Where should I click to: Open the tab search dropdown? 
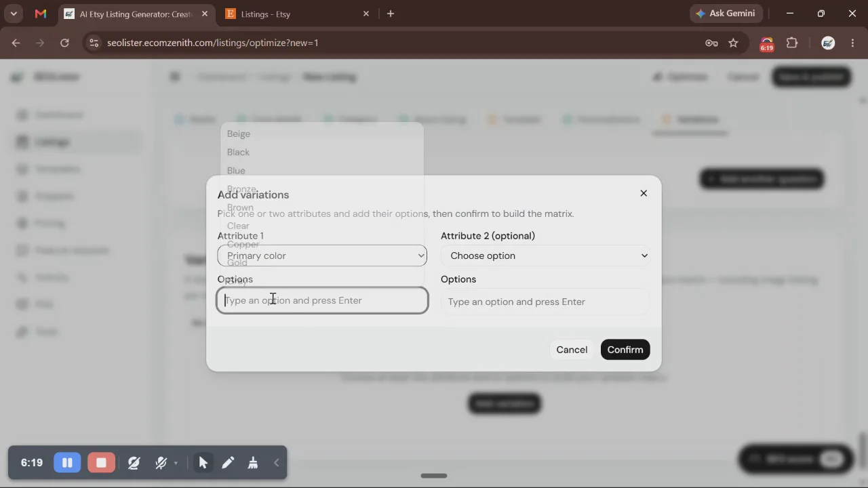click(13, 14)
